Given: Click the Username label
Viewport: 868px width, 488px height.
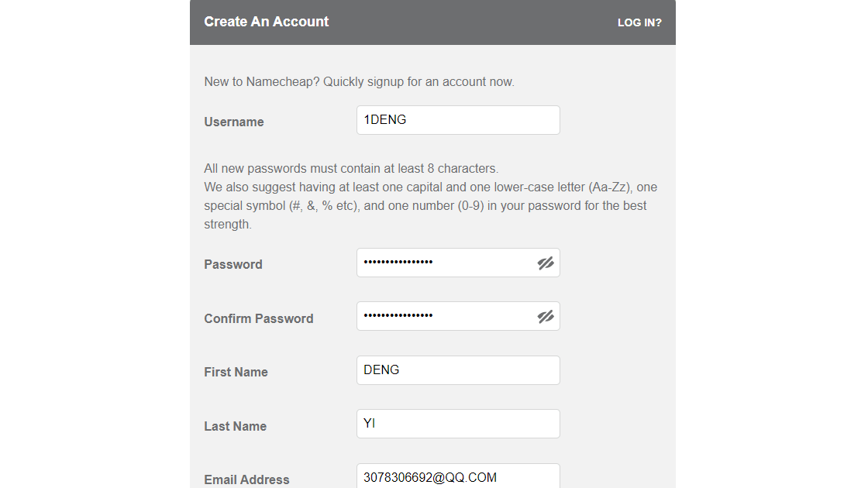Looking at the screenshot, I should [x=234, y=122].
